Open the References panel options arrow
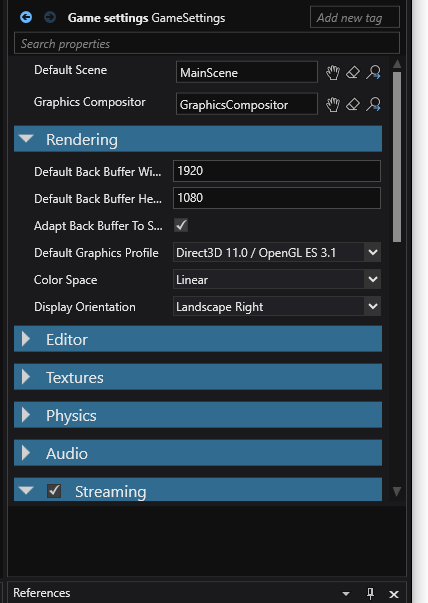Image resolution: width=428 pixels, height=603 pixels. pyautogui.click(x=346, y=594)
